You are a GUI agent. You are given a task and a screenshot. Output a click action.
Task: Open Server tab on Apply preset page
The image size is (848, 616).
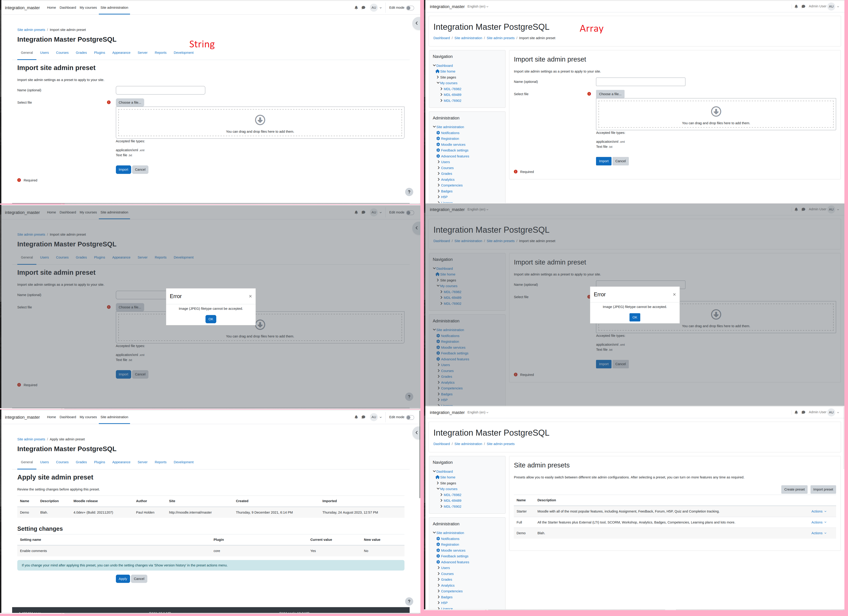tap(142, 462)
